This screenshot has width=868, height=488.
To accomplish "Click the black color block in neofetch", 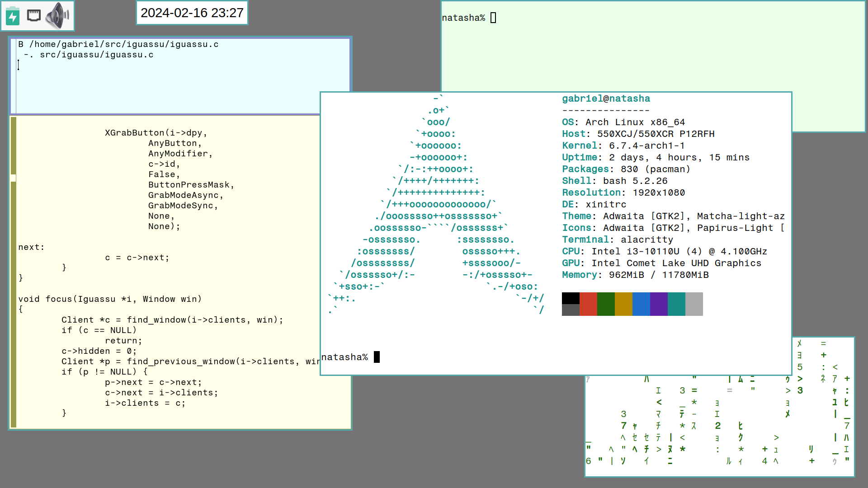I will click(x=571, y=298).
